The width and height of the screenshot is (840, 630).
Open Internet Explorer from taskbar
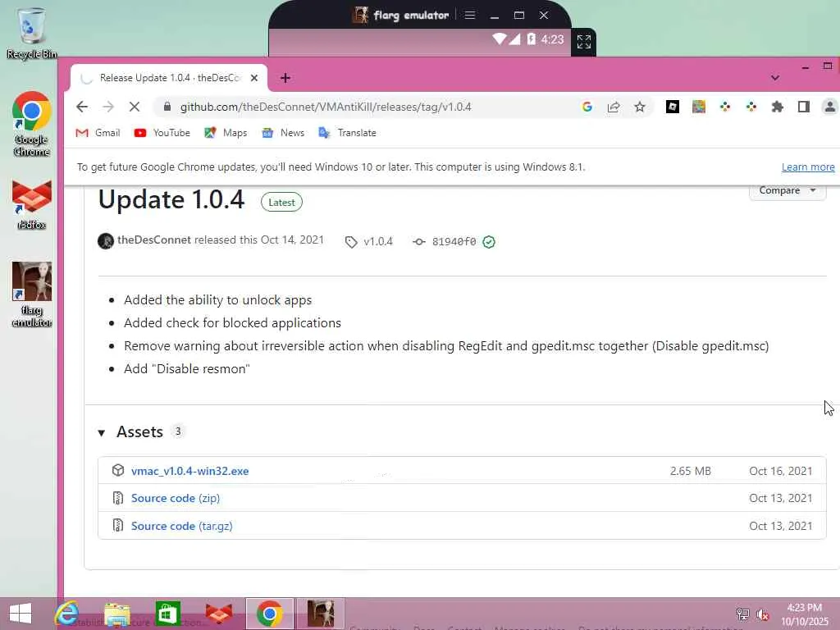[x=66, y=614]
